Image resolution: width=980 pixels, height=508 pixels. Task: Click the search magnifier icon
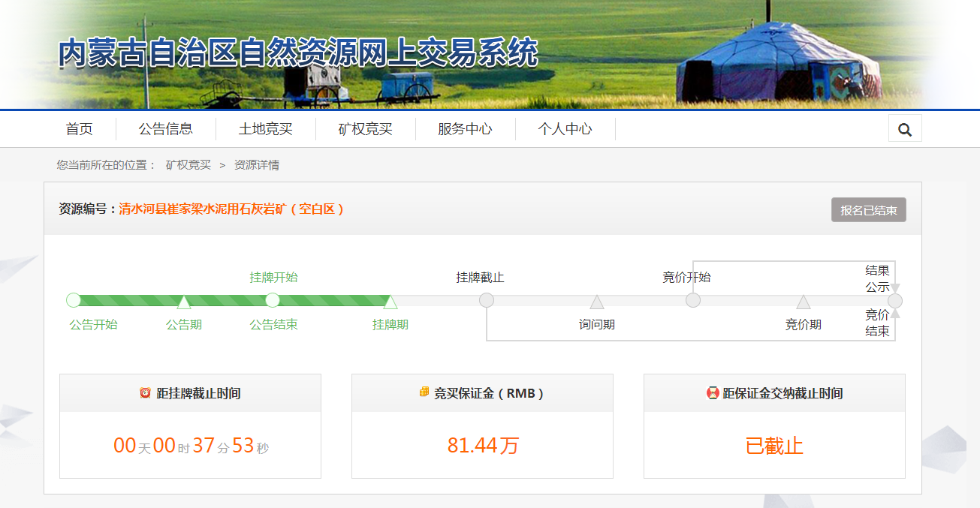pos(904,129)
